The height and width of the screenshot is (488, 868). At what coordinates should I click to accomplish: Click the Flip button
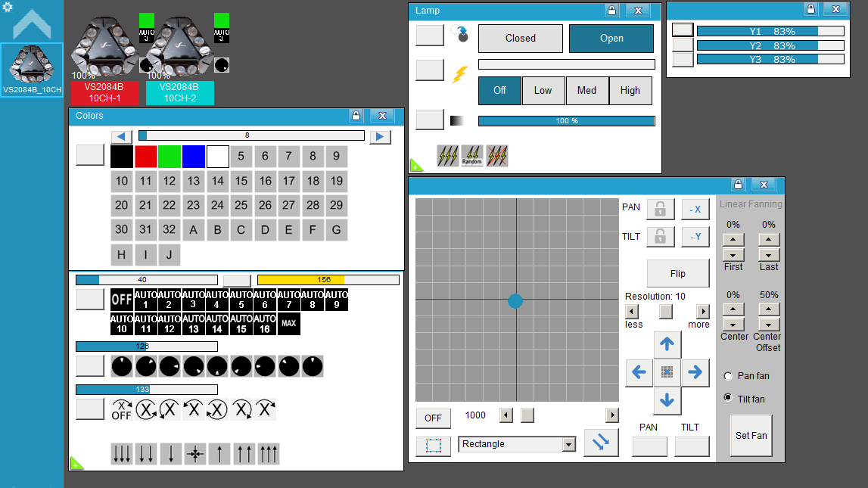(677, 273)
